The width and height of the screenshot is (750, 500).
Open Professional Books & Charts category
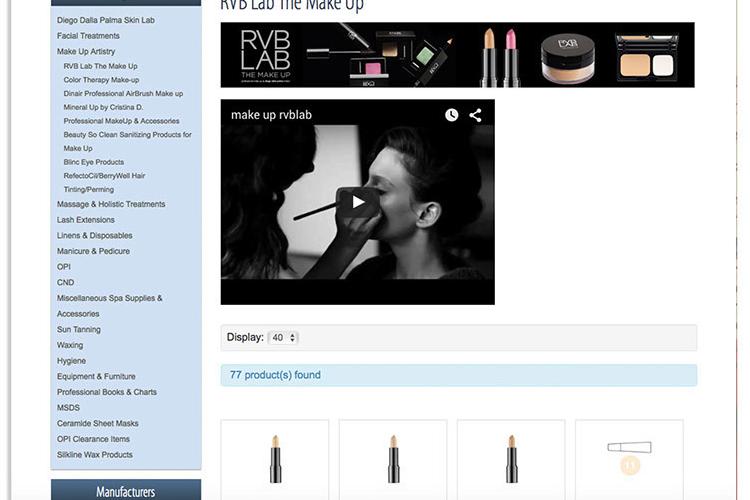(107, 392)
